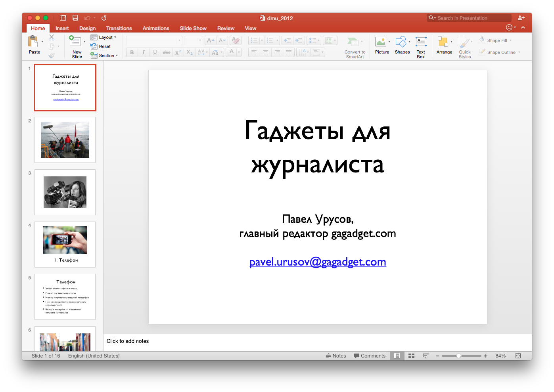Click the Increase indent icon
This screenshot has width=554, height=392.
pos(299,40)
